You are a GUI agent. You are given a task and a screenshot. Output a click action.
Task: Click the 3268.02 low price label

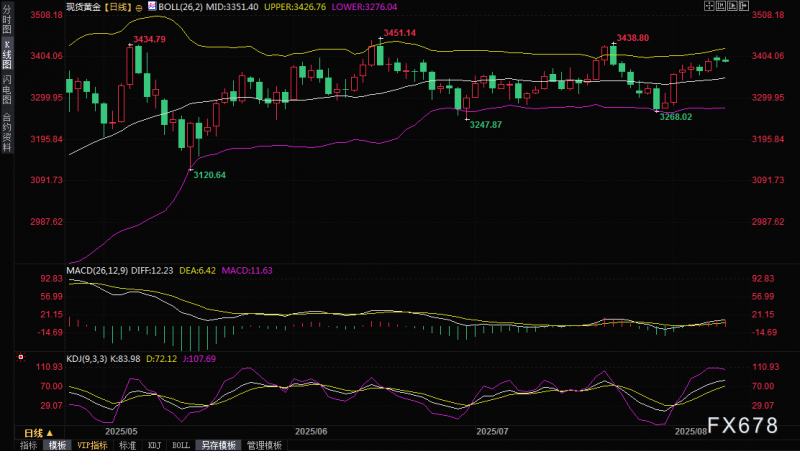click(x=676, y=117)
